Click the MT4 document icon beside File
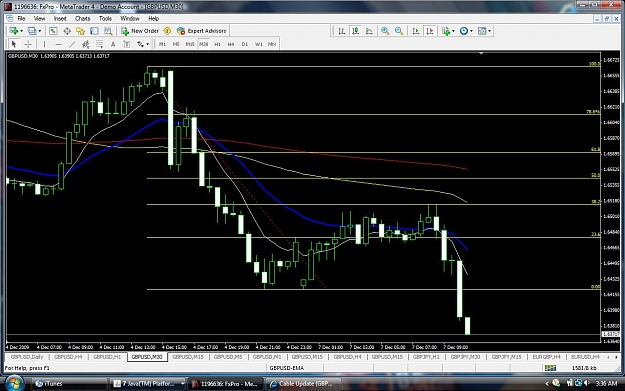The width and height of the screenshot is (625, 391). pos(10,18)
